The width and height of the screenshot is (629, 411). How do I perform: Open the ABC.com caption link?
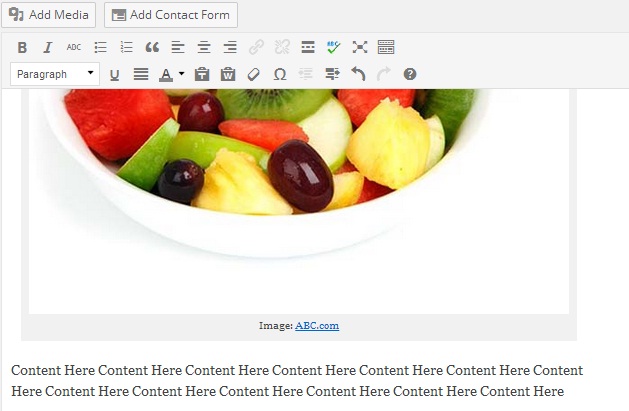(317, 326)
